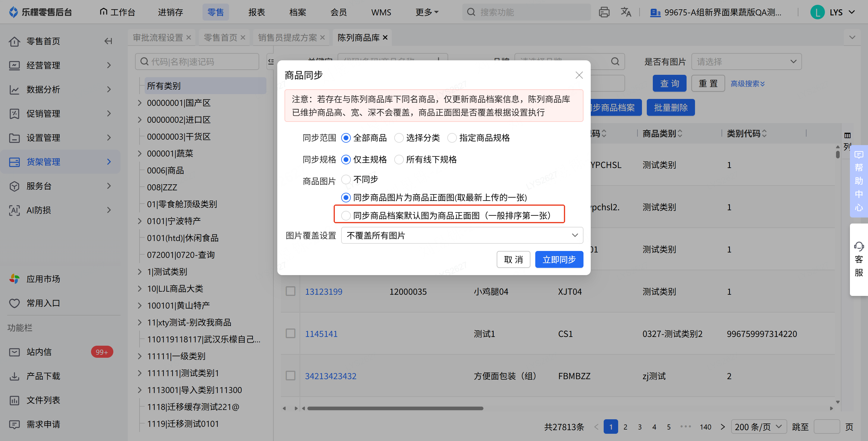The image size is (868, 441).
Task: Click the printer icon in top bar
Action: (x=604, y=12)
